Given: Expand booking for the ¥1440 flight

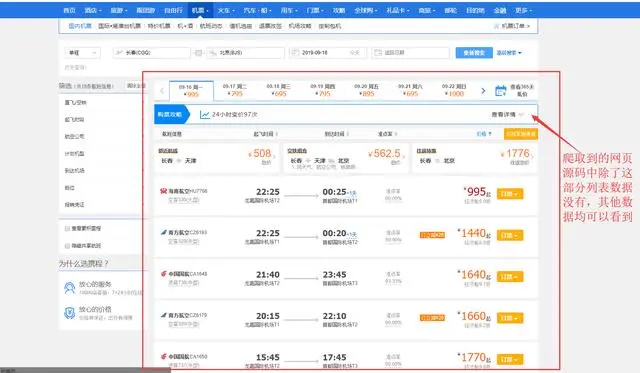Looking at the screenshot, I should [510, 235].
